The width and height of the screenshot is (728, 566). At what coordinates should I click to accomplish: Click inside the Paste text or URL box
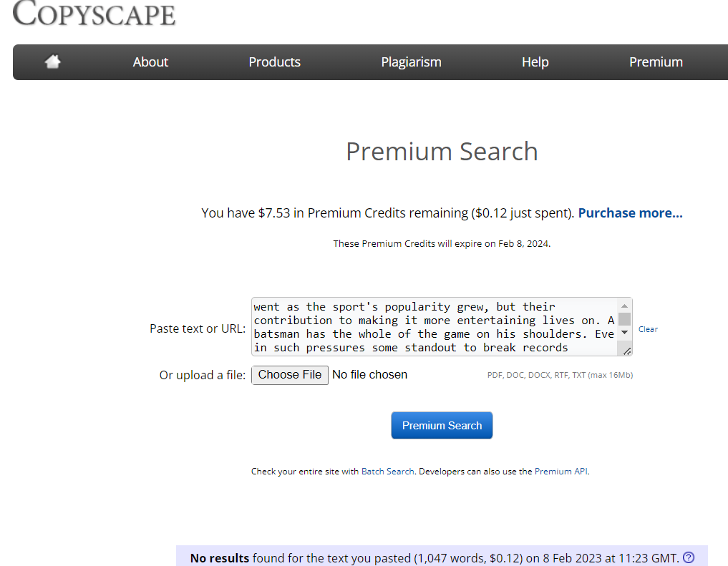click(x=435, y=326)
